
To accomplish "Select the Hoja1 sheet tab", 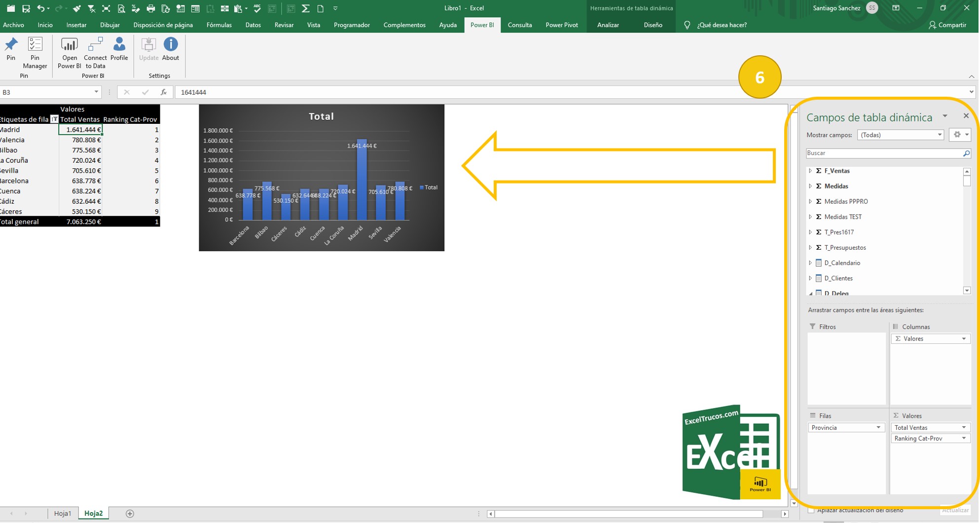I will (63, 513).
